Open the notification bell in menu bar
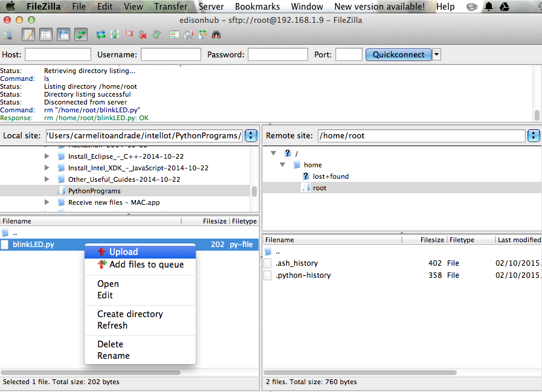This screenshot has width=542, height=392. pos(489,6)
